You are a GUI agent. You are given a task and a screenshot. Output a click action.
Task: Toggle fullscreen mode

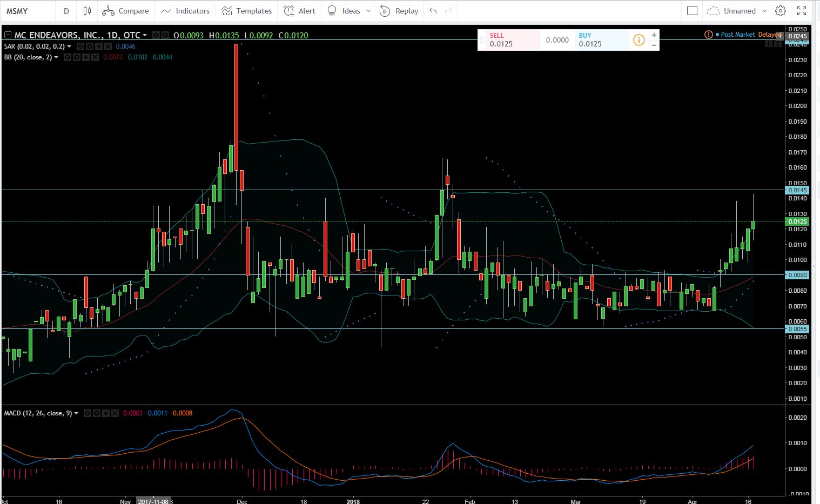(x=802, y=10)
